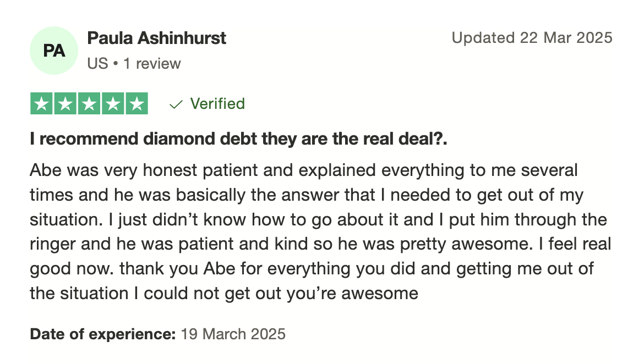Screen dimensions: 644x364
Task: Open Paula Ashinhurst's reviewer profile
Action: click(156, 38)
